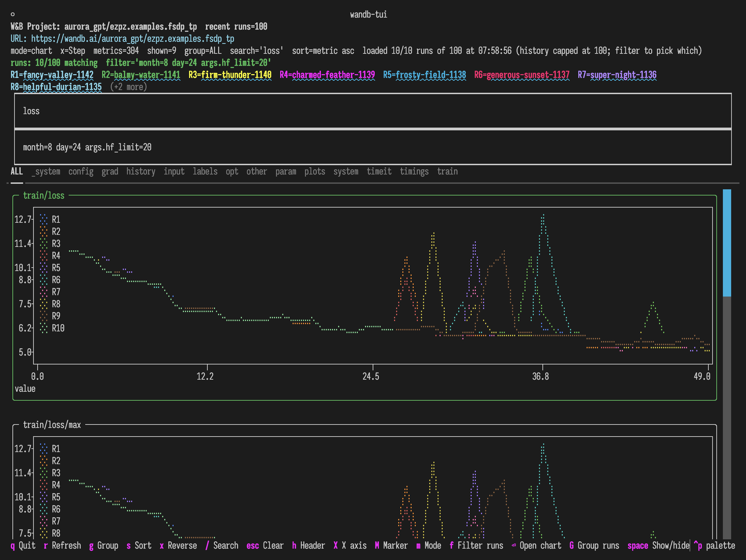Screen dimensions: 746x560
Task: Click the train/loss chart title
Action: tap(43, 196)
